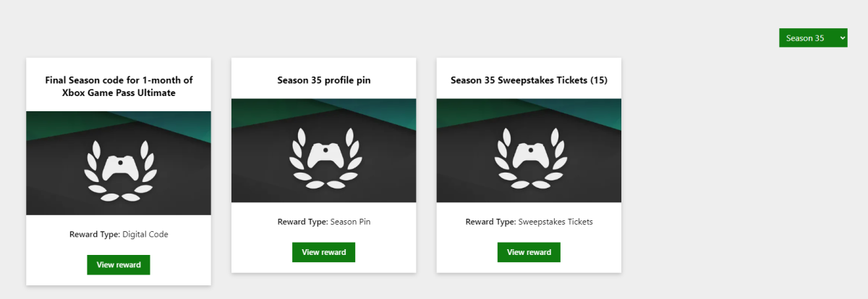Click the Digital Code reward type value

145,234
